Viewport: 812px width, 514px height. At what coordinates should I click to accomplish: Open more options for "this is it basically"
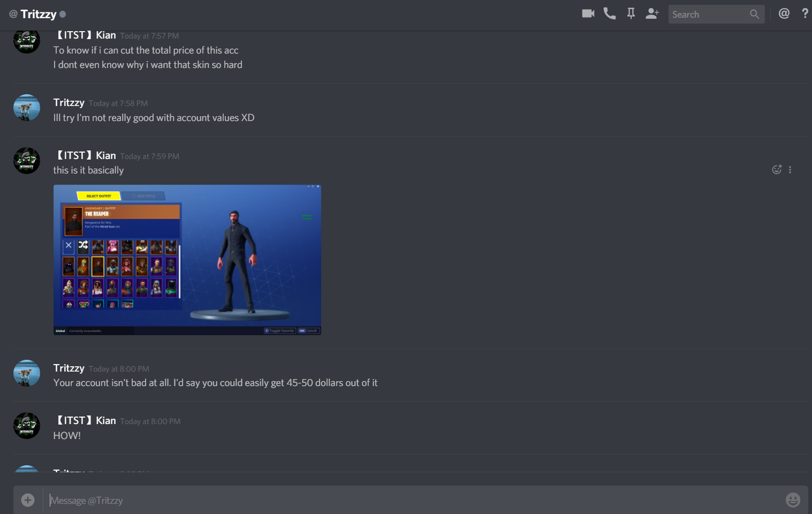coord(790,170)
